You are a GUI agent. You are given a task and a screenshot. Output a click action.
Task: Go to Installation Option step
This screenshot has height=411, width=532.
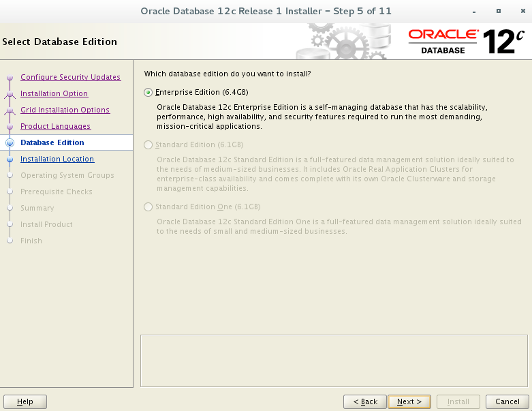(54, 93)
